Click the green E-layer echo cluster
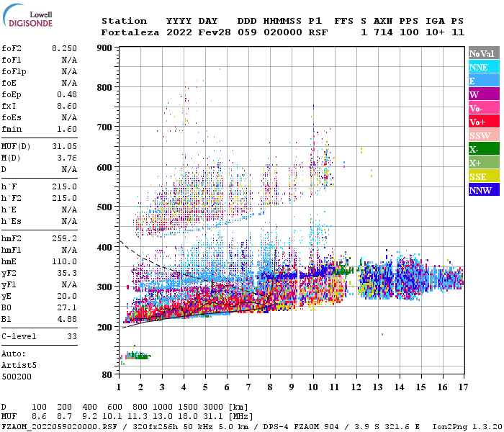This screenshot has width=504, height=432. [x=138, y=356]
